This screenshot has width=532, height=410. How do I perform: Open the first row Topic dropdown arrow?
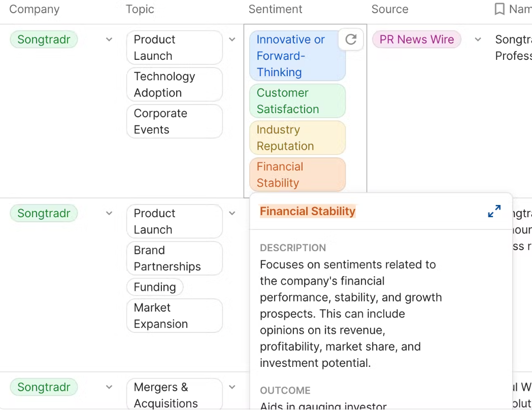click(232, 40)
